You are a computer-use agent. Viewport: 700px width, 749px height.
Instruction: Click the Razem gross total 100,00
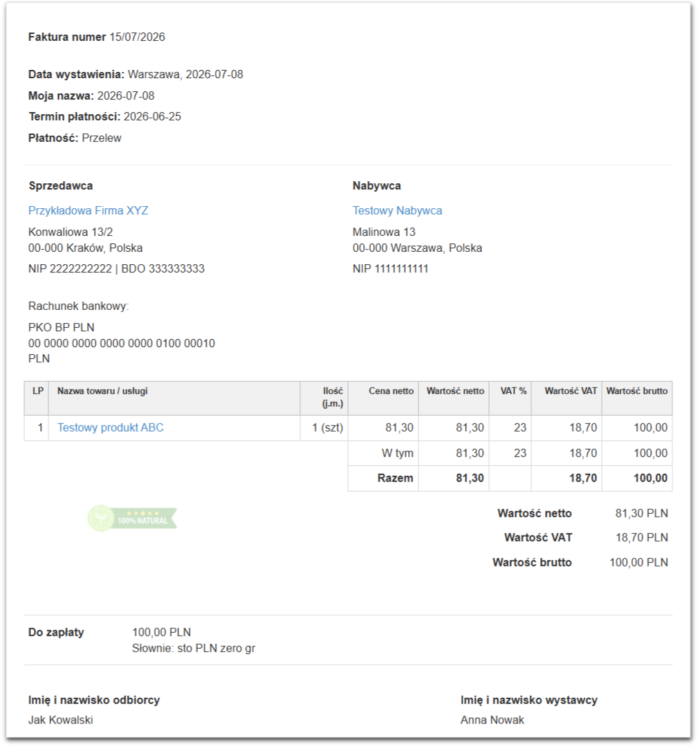(x=650, y=478)
